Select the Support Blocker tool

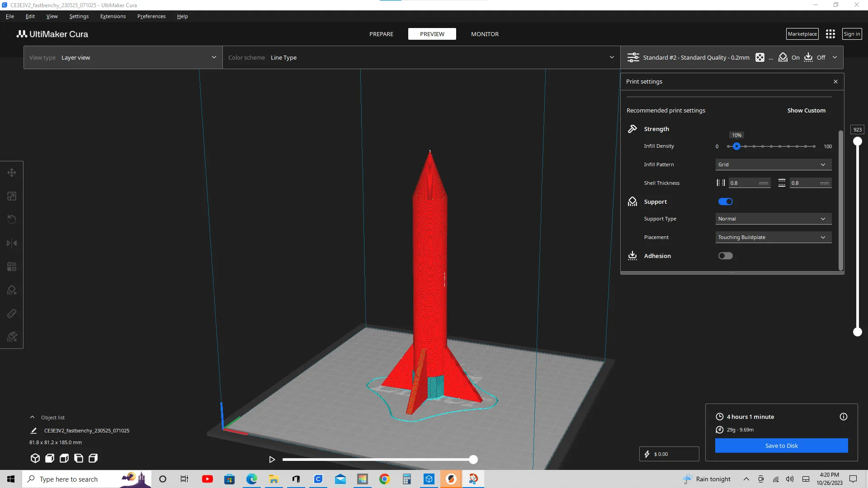pyautogui.click(x=11, y=290)
